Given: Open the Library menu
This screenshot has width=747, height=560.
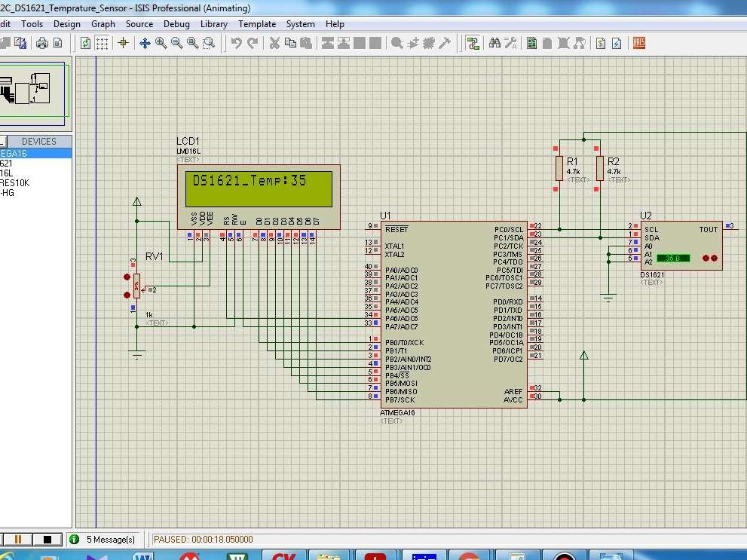Looking at the screenshot, I should coord(213,24).
